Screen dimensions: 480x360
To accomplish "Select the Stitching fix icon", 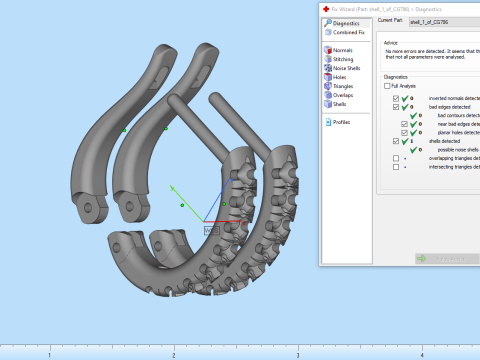I will (x=328, y=59).
